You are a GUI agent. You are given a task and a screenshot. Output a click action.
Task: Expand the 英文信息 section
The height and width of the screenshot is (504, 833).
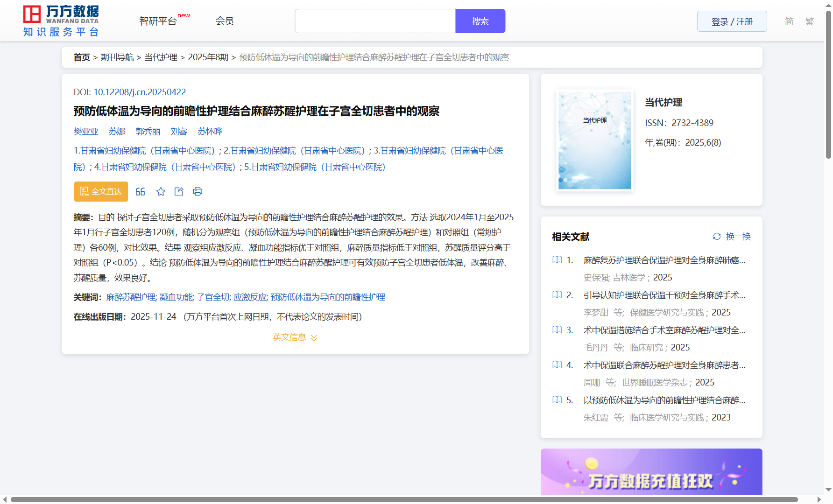(295, 337)
